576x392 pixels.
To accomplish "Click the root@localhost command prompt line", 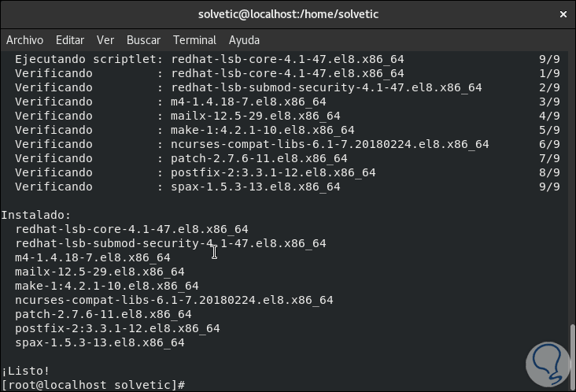I will click(93, 385).
